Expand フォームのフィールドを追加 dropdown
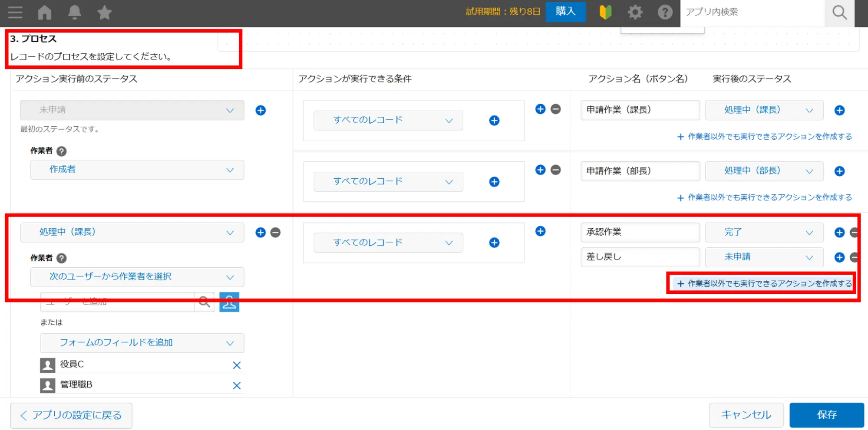Viewport: 868px width, 430px height. 142,343
